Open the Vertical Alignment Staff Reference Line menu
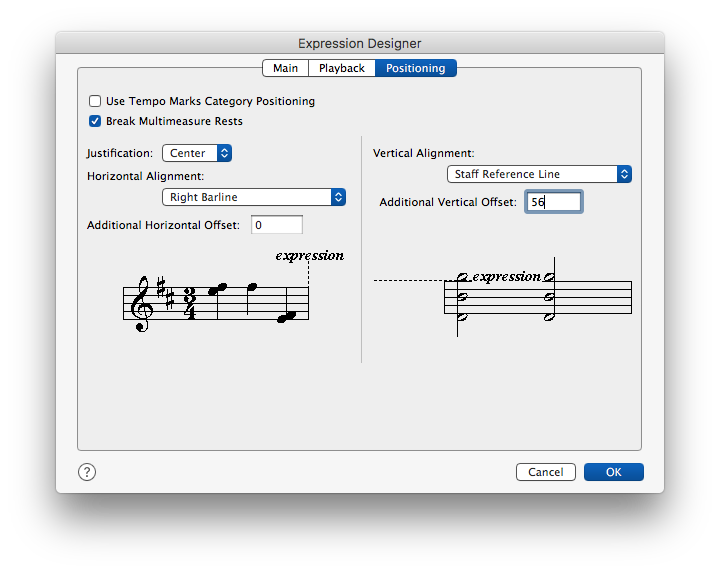 pos(539,174)
